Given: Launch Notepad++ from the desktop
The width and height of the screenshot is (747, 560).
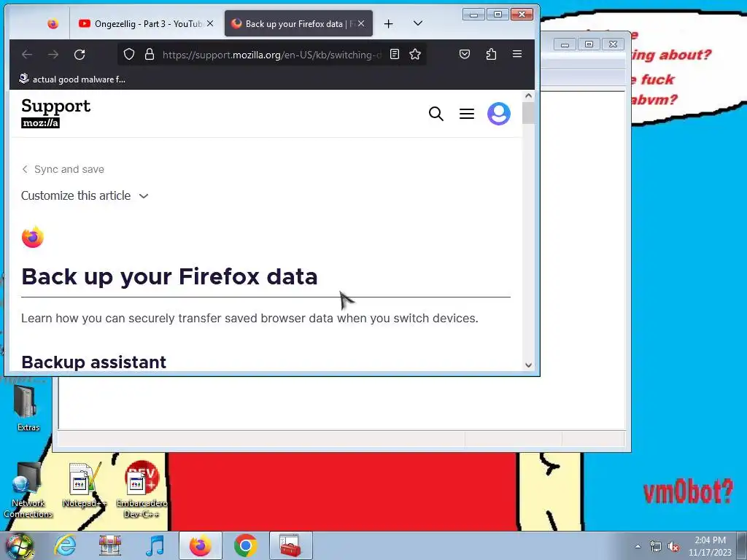Looking at the screenshot, I should coord(85,485).
